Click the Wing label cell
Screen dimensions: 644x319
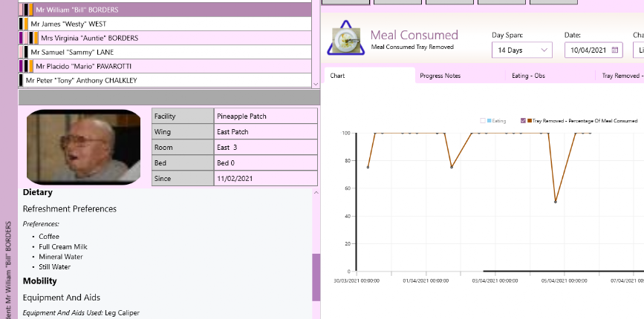(x=183, y=131)
